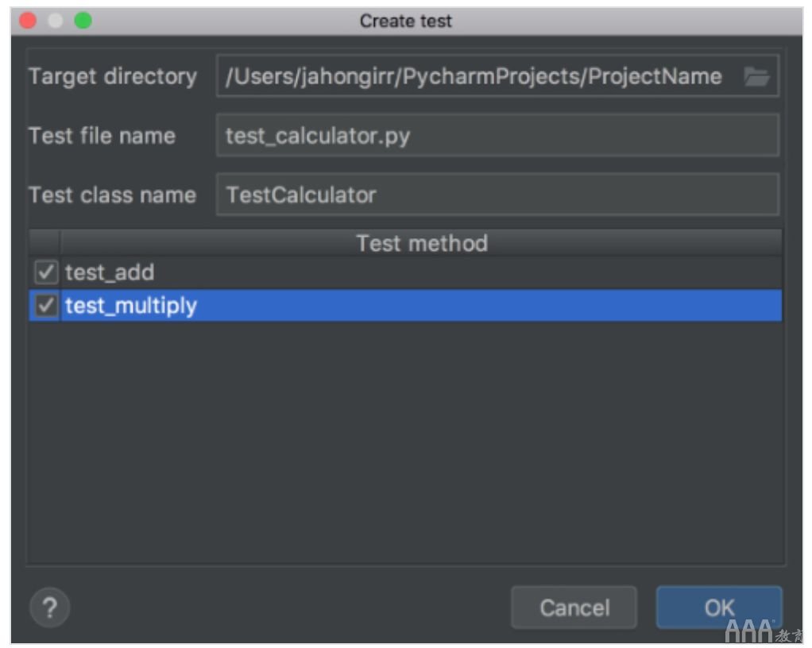Click the Test method column header
Image resolution: width=812 pixels, height=648 pixels.
(x=422, y=243)
